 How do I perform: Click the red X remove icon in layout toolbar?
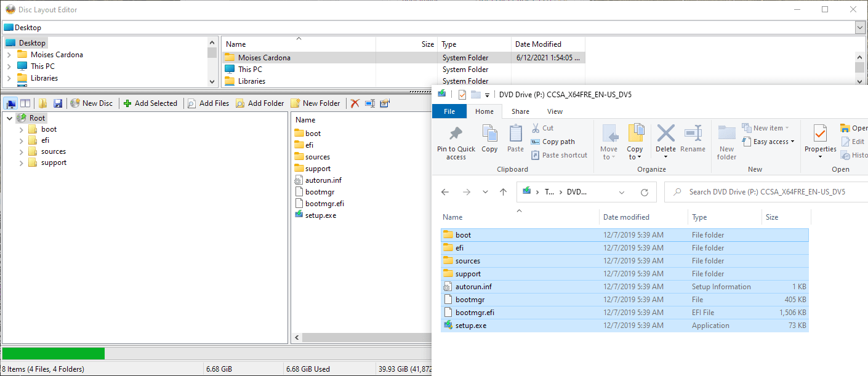tap(355, 103)
